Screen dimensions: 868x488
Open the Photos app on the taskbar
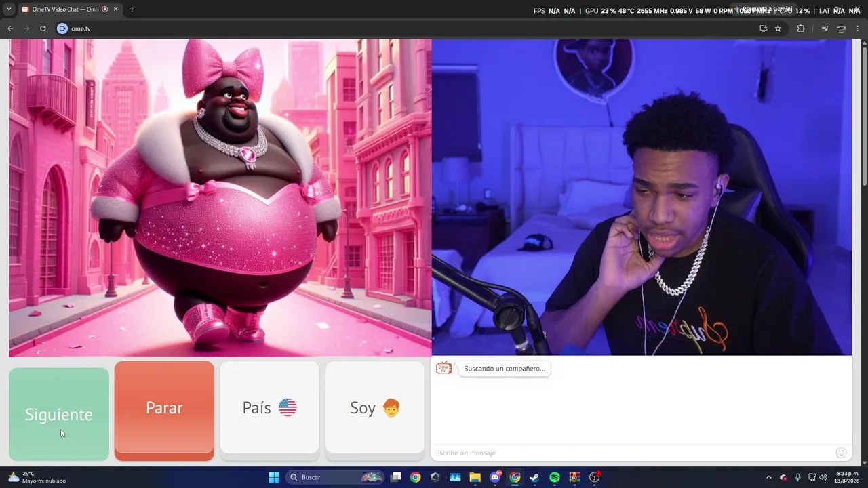tap(455, 477)
